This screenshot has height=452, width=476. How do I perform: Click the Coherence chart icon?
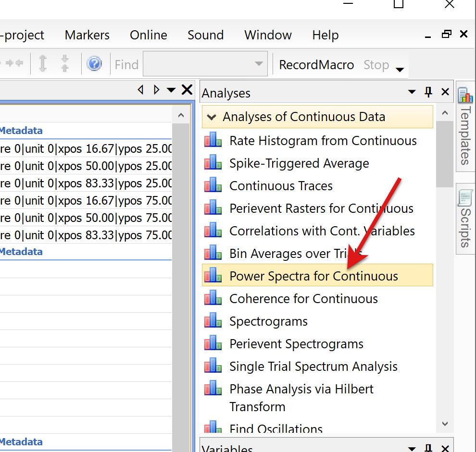click(213, 297)
